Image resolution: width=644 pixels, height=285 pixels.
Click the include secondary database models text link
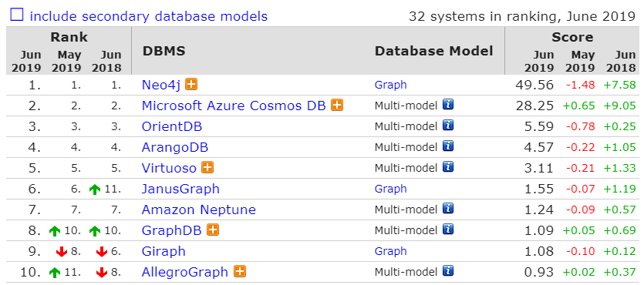(x=149, y=16)
